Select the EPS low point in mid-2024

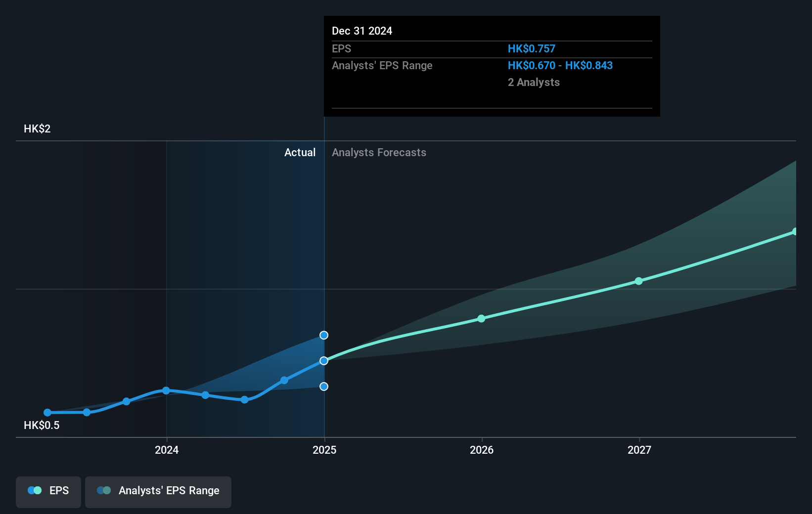tap(245, 399)
